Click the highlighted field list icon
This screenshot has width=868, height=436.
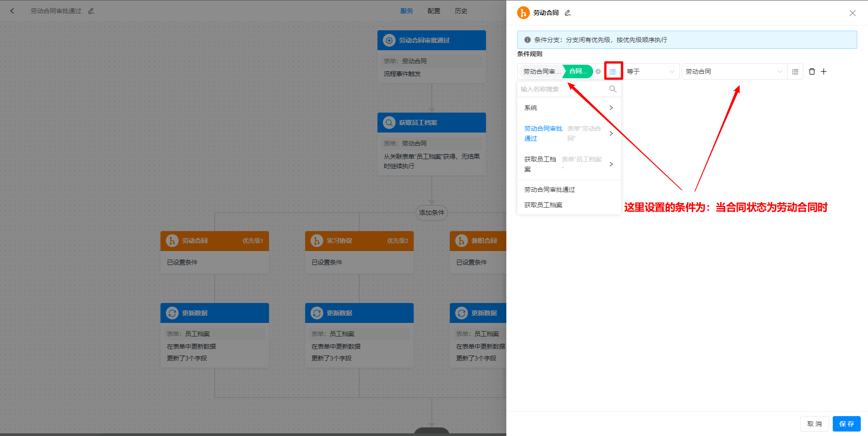coord(613,71)
